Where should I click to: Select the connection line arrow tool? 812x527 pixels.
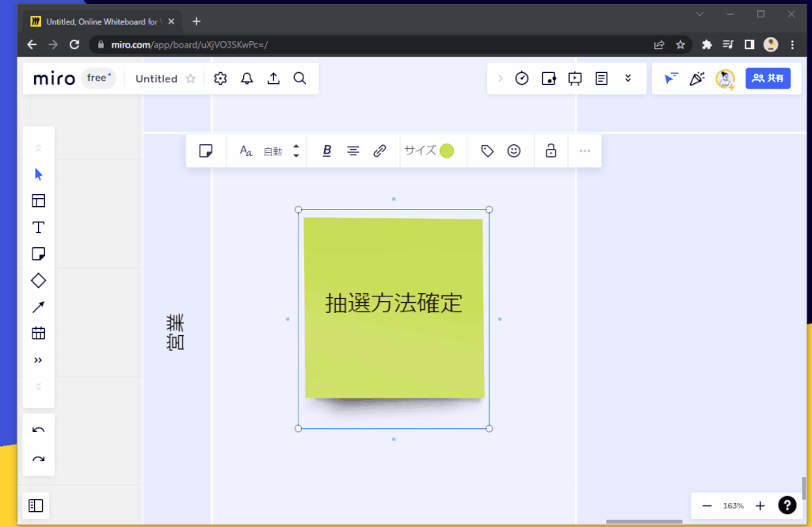tap(38, 307)
